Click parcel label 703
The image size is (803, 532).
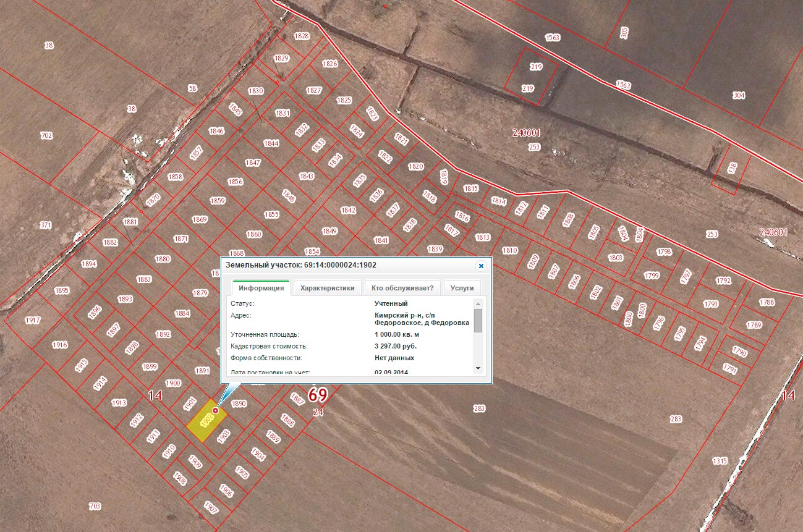pos(95,507)
